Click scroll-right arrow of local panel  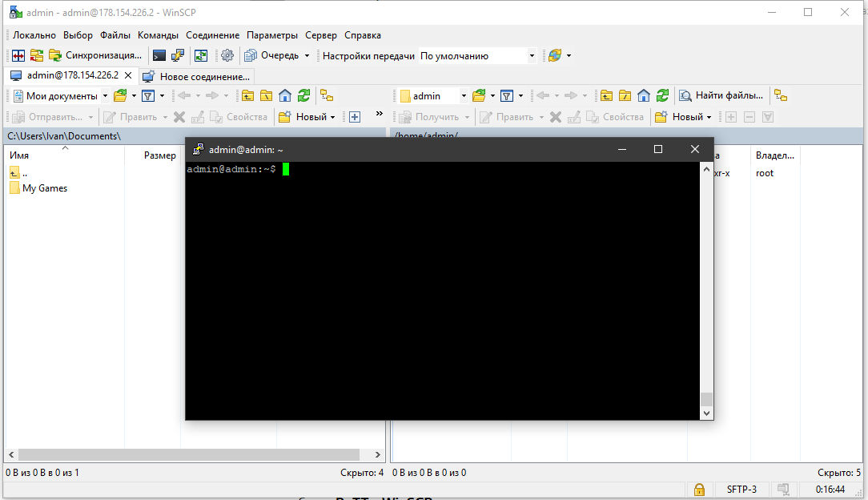coord(377,454)
